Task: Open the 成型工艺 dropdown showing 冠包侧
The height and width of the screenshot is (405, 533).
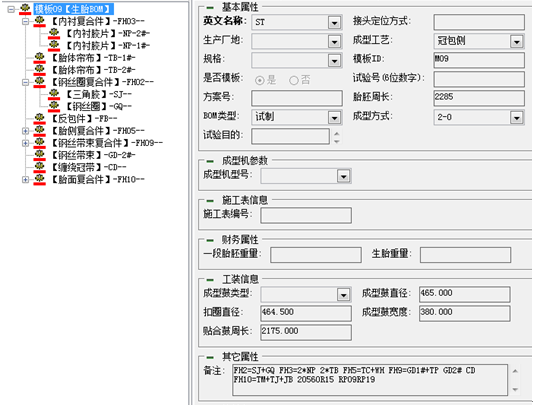Action: pyautogui.click(x=517, y=41)
